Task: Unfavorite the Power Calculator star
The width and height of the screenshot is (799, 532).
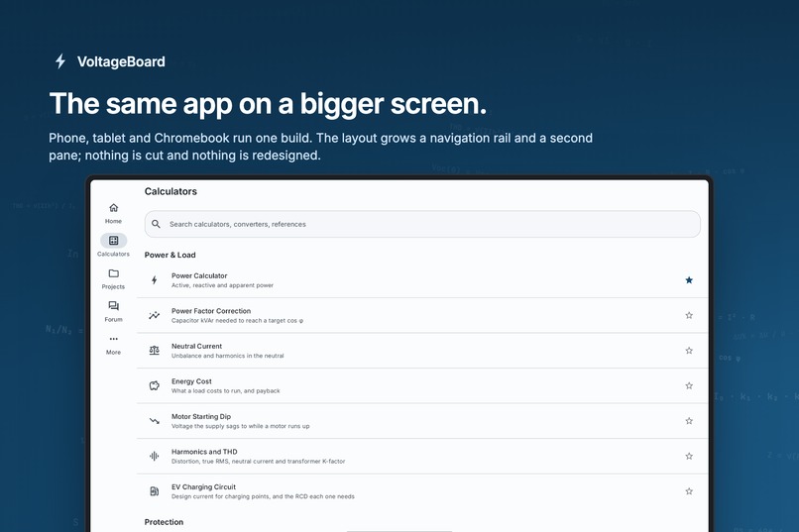Action: click(x=689, y=280)
